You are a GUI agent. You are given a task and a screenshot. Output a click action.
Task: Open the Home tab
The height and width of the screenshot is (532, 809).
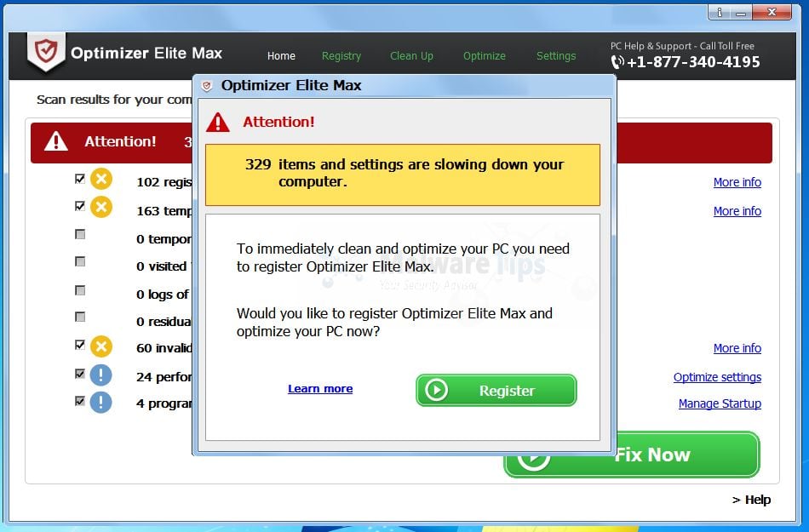click(x=281, y=55)
